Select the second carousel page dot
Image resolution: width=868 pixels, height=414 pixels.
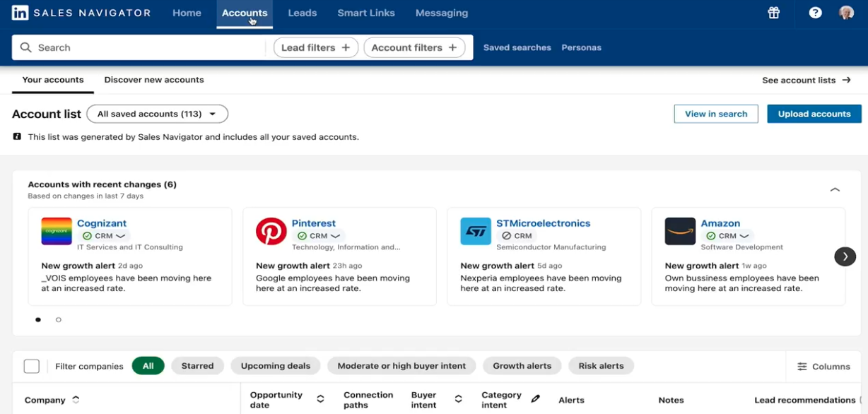(x=59, y=320)
